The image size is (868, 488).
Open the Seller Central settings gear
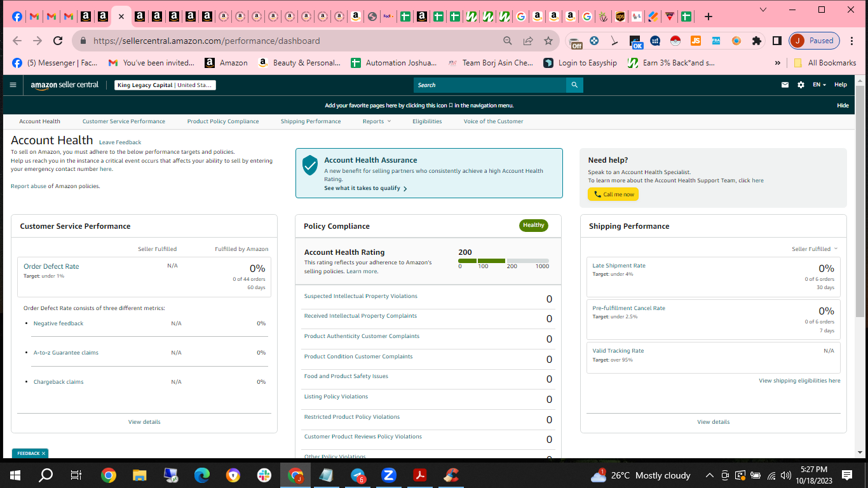click(x=801, y=85)
